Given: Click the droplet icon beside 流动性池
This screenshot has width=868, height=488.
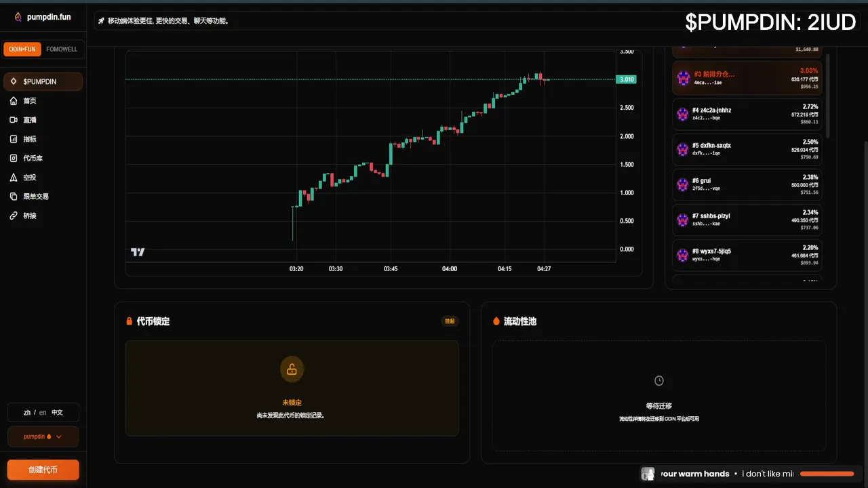Looking at the screenshot, I should (x=496, y=321).
